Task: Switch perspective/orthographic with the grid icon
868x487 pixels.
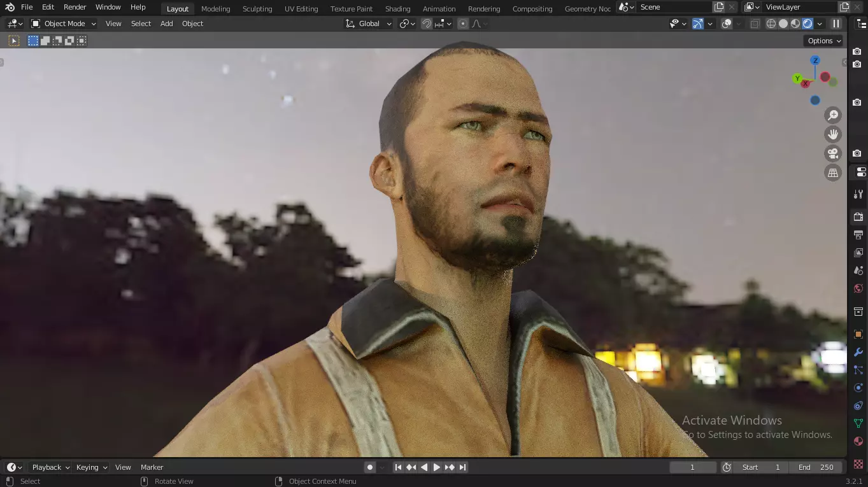Action: 833,173
